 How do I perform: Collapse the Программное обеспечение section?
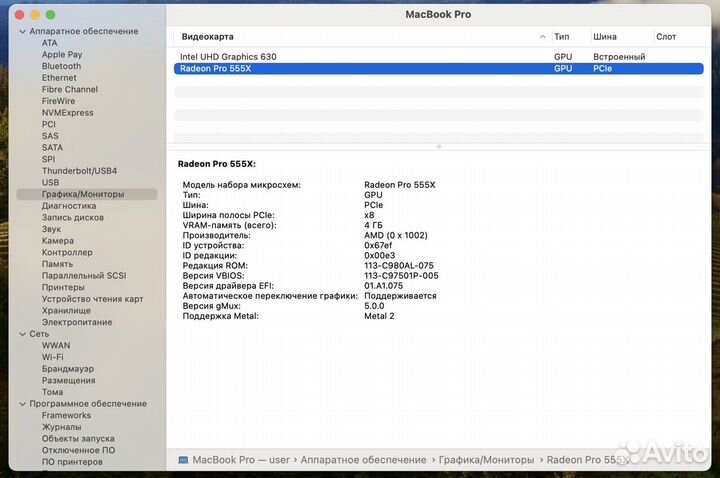tap(22, 404)
